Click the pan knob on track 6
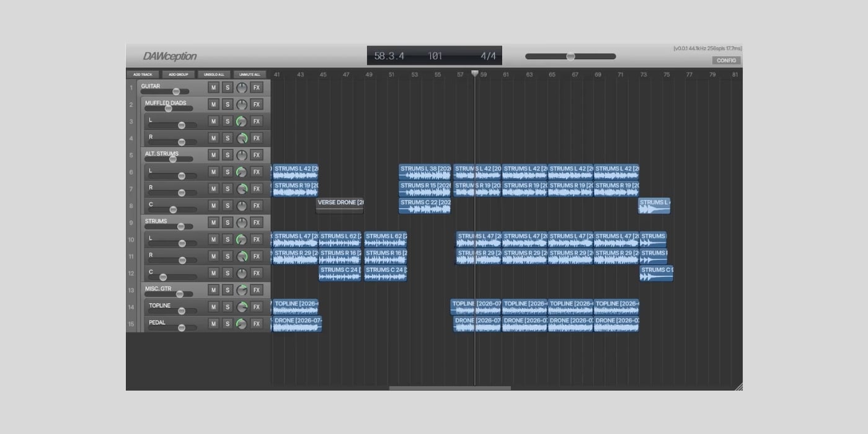This screenshot has width=868, height=434. (242, 172)
